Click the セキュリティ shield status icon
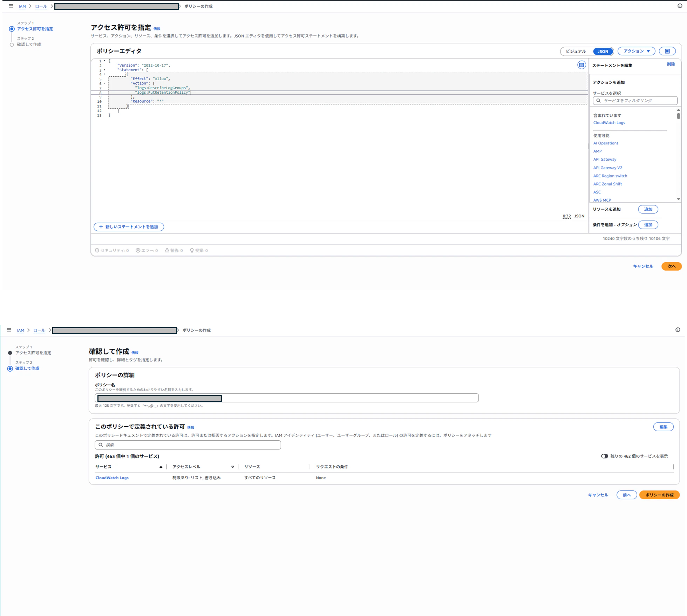The height and width of the screenshot is (616, 687). [x=97, y=250]
